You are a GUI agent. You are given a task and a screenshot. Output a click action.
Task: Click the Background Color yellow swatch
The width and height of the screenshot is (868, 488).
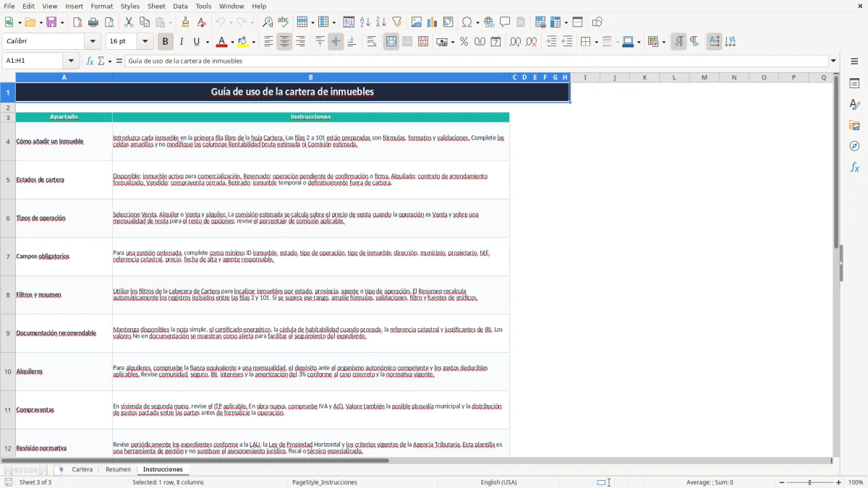[242, 42]
